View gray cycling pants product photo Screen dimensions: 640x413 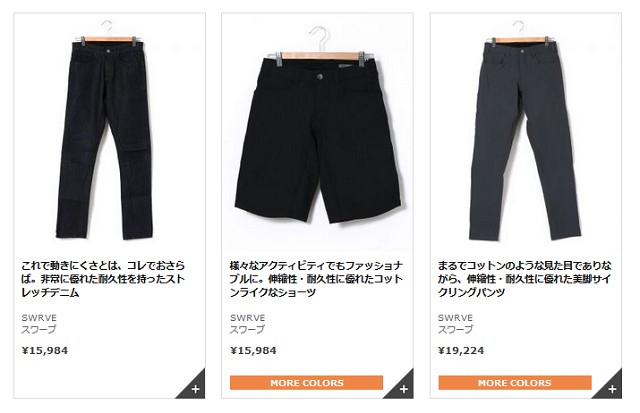point(524,131)
